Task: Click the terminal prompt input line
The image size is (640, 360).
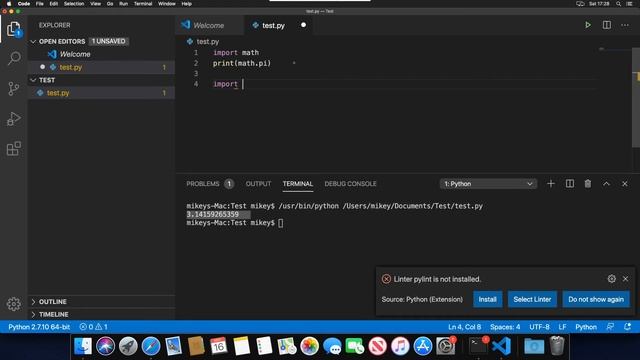Action: (235, 222)
